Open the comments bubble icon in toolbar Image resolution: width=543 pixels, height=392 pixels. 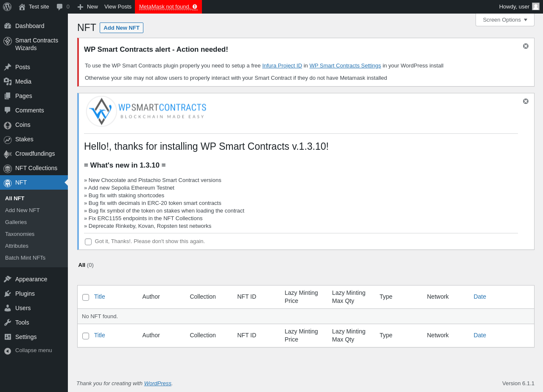click(x=60, y=7)
